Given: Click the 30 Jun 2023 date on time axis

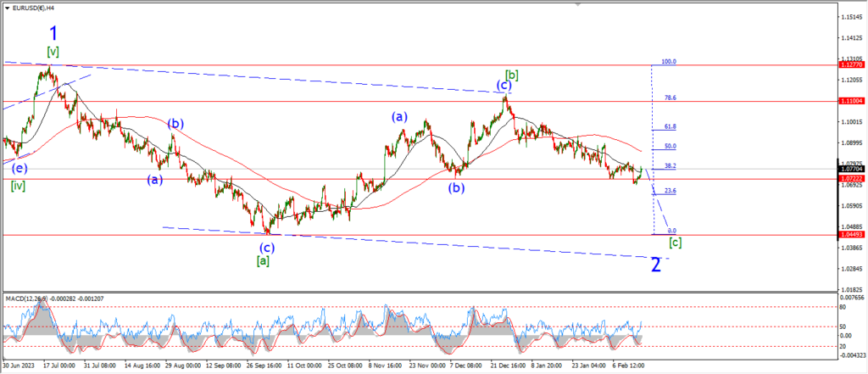Looking at the screenshot, I should coord(19,367).
